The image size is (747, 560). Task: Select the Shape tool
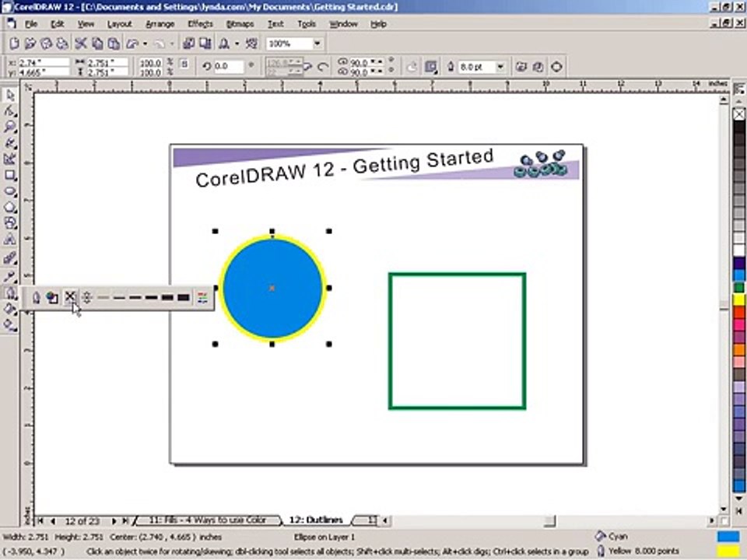pyautogui.click(x=10, y=111)
